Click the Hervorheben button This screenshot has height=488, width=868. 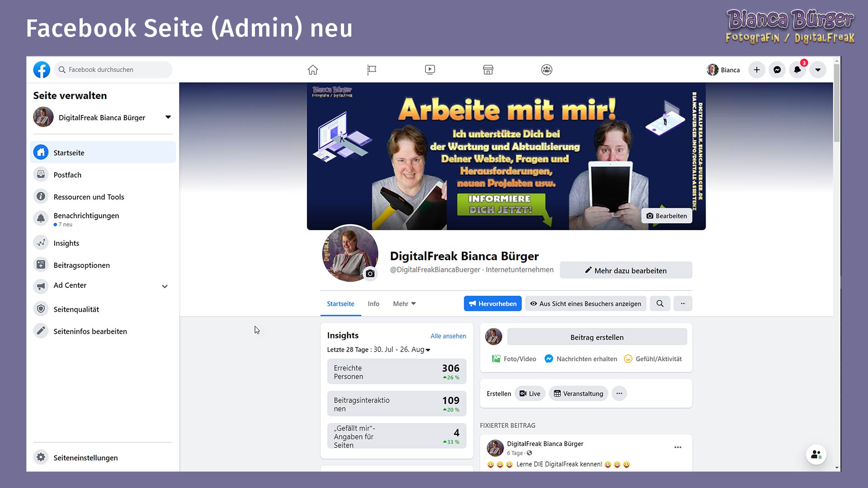(492, 304)
